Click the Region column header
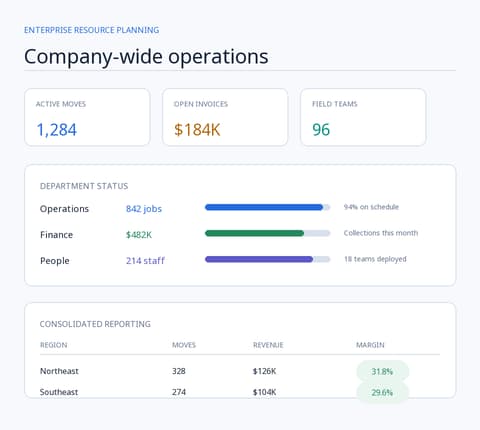This screenshot has width=480, height=430. click(54, 345)
